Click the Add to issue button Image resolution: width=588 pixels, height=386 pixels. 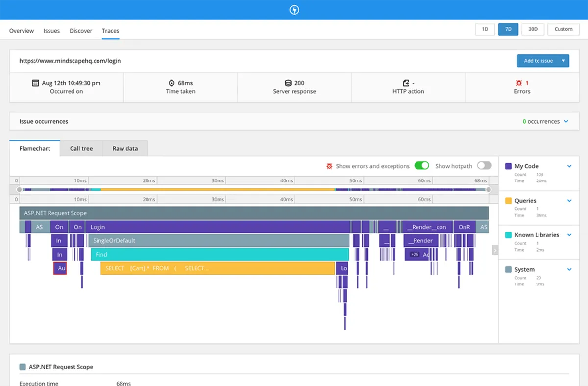tap(538, 61)
